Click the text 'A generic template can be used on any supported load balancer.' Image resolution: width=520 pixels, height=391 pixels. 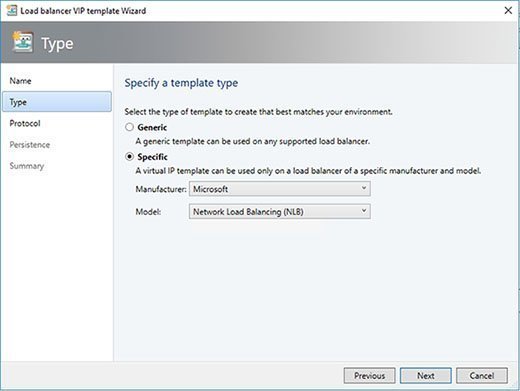253,141
